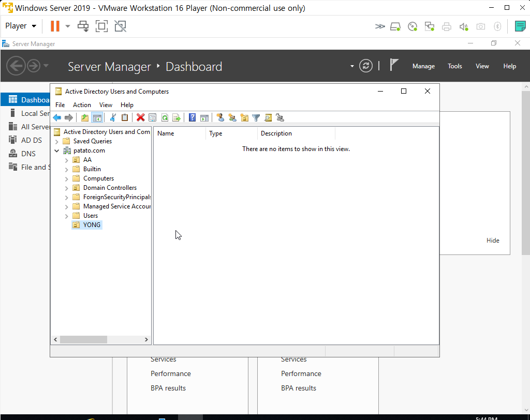Open Dashboard in Server Manager sidebar

tap(26, 100)
